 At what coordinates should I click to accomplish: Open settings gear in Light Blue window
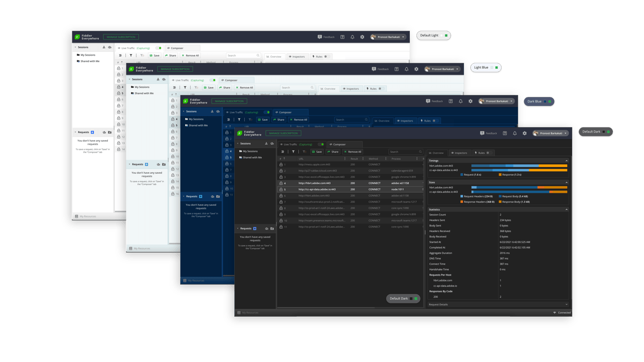point(416,69)
